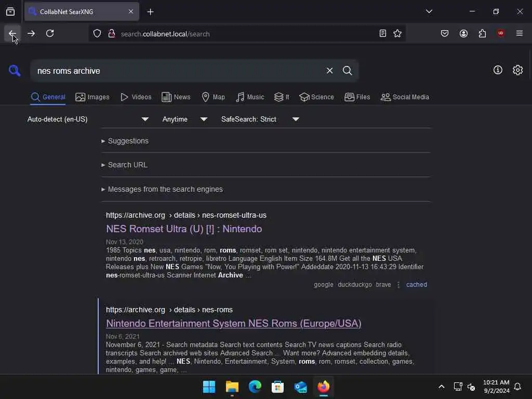Open the tab overview icon at top-left
This screenshot has width=532, height=399.
pos(10,12)
